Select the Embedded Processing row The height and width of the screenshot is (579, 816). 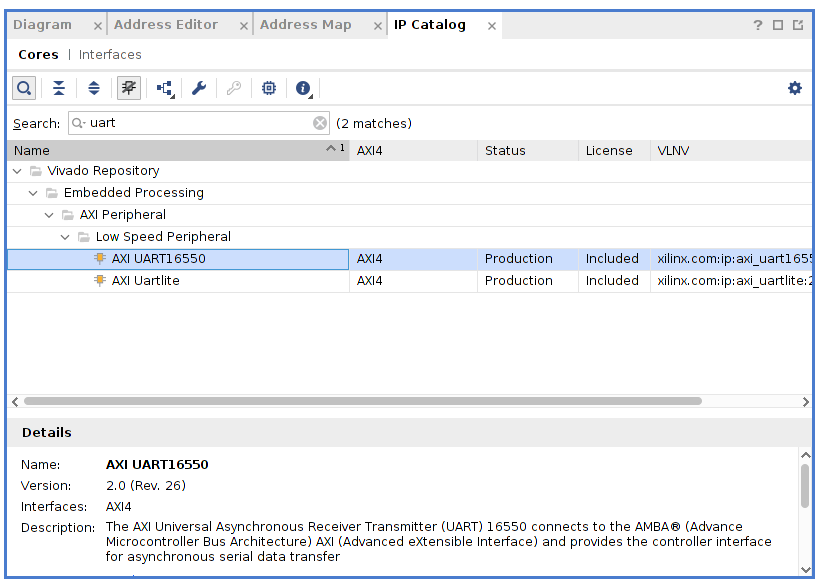click(409, 193)
